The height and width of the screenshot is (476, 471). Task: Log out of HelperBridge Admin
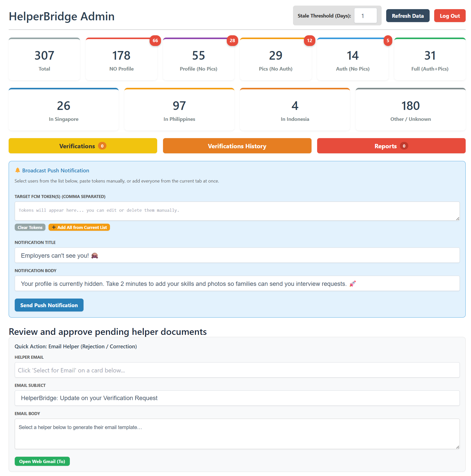450,16
